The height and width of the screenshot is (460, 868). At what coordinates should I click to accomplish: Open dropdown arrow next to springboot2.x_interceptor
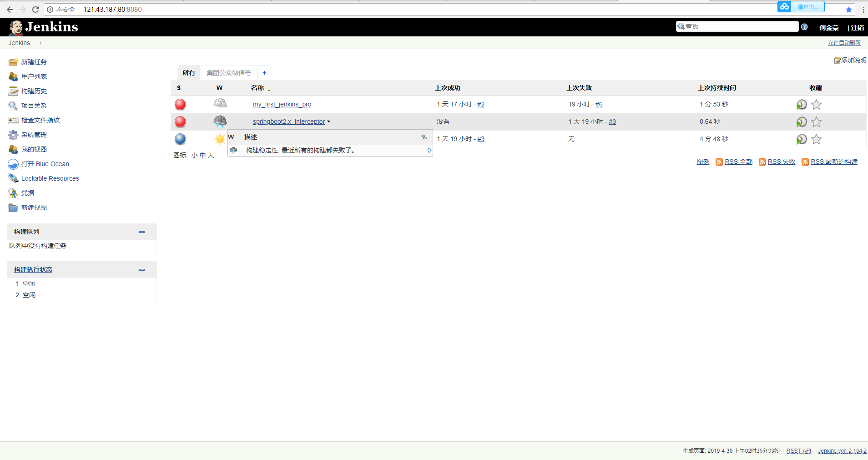tap(328, 122)
